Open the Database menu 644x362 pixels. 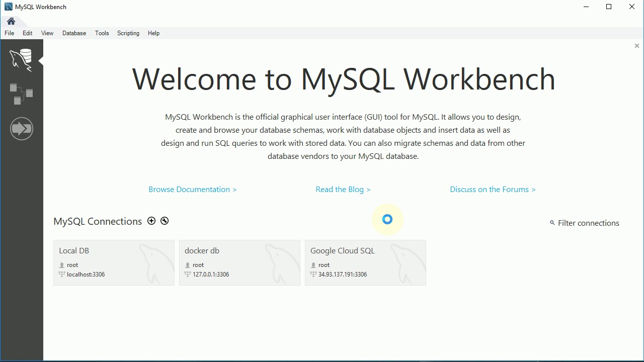click(x=74, y=33)
